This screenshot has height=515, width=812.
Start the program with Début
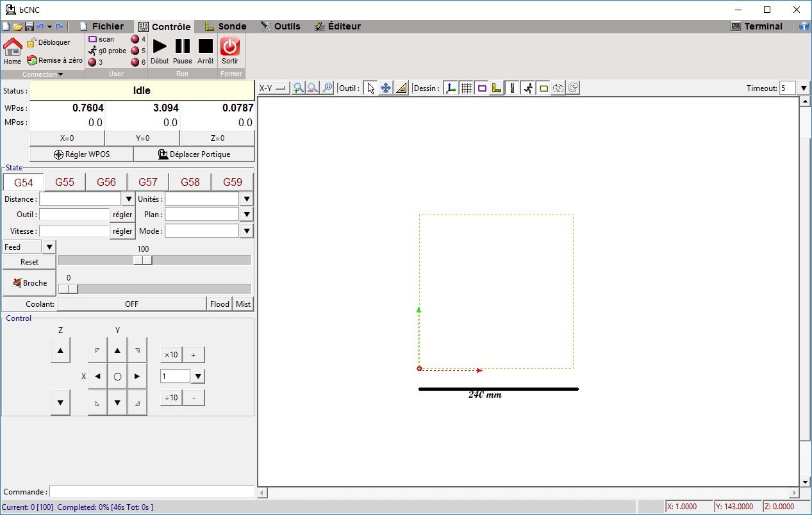[x=160, y=51]
